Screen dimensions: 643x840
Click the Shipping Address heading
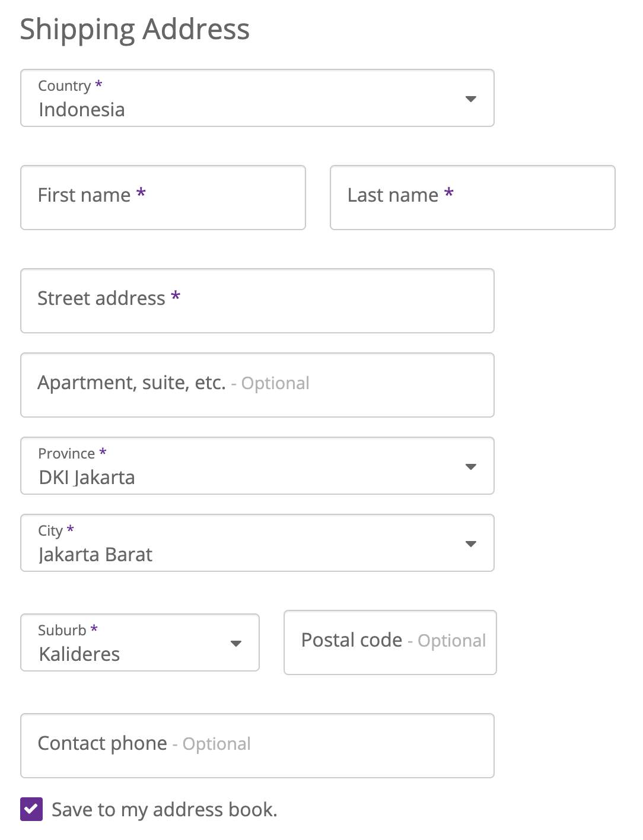[x=135, y=30]
